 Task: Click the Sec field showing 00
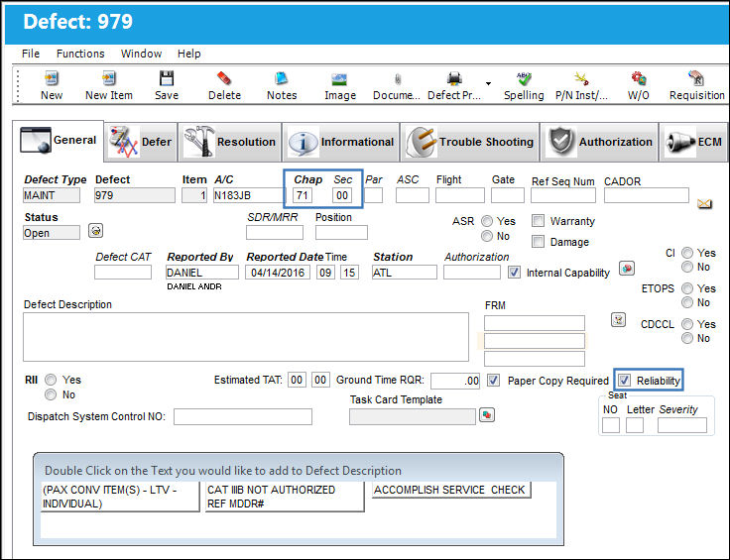342,195
